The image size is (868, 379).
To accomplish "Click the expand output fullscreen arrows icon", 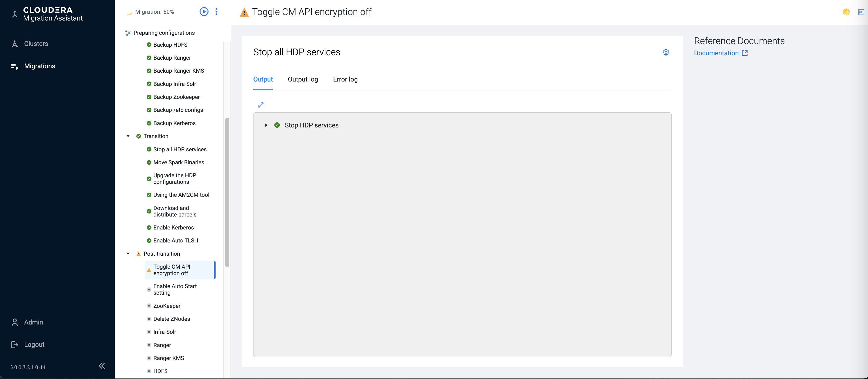I will coord(261,105).
